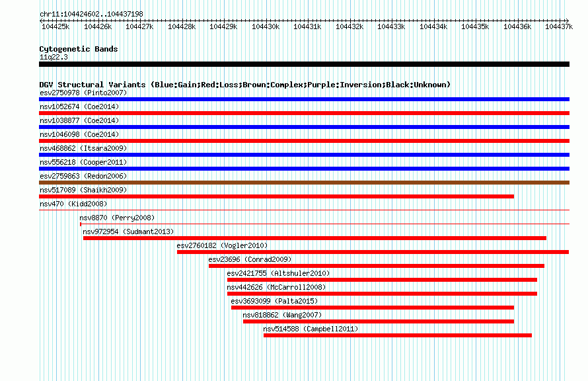Viewport: 588px width, 381px height.
Task: Open the esv2421755 (Altshuler2010) label
Action: [278, 273]
